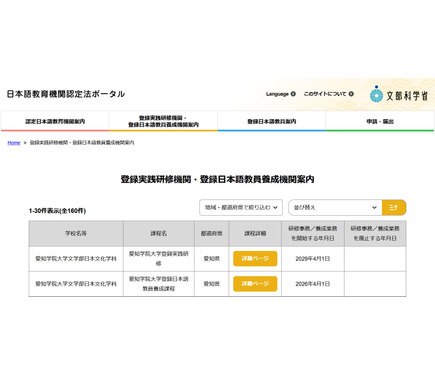435x375 pixels.
Task: Open 認定日本語教育機関案内 tab
Action: (x=55, y=121)
